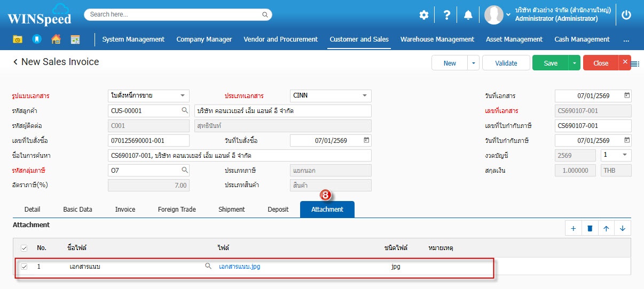Open the document date calendar picker
The height and width of the screenshot is (289, 644).
pyautogui.click(x=627, y=96)
